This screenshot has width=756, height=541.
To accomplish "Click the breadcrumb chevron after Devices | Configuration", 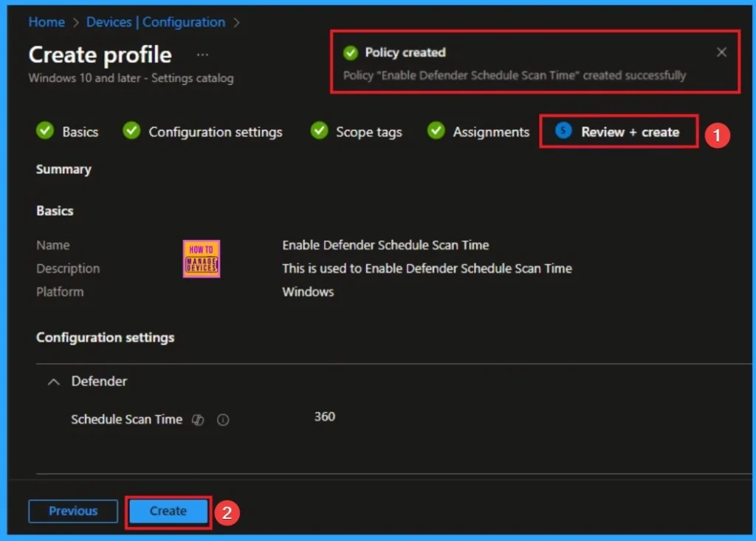I will pos(236,22).
